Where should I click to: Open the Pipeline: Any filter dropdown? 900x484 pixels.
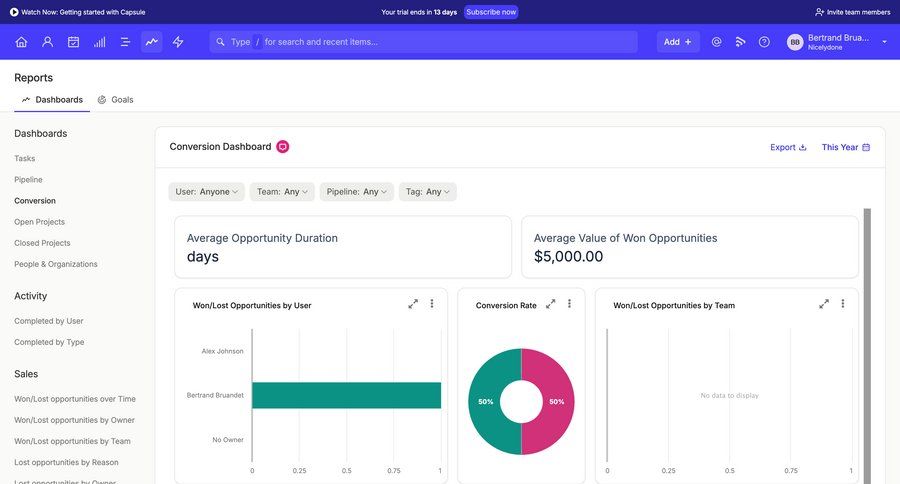click(x=355, y=192)
